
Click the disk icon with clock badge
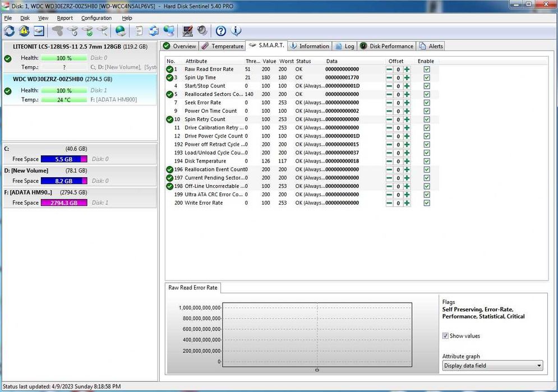tap(72, 31)
